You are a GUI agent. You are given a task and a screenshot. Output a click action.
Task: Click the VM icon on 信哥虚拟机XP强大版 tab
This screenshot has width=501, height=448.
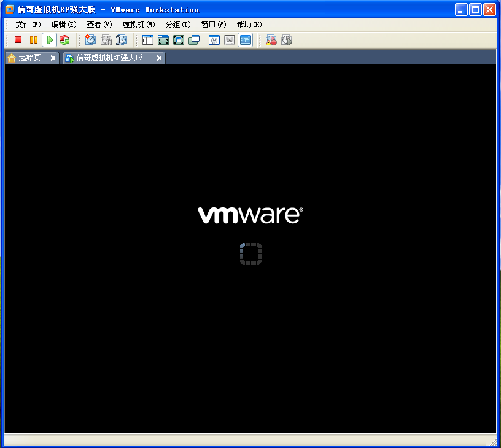(x=69, y=58)
